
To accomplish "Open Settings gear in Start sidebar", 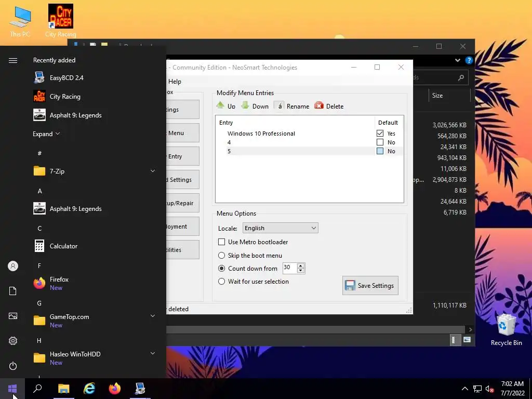I will pyautogui.click(x=13, y=341).
